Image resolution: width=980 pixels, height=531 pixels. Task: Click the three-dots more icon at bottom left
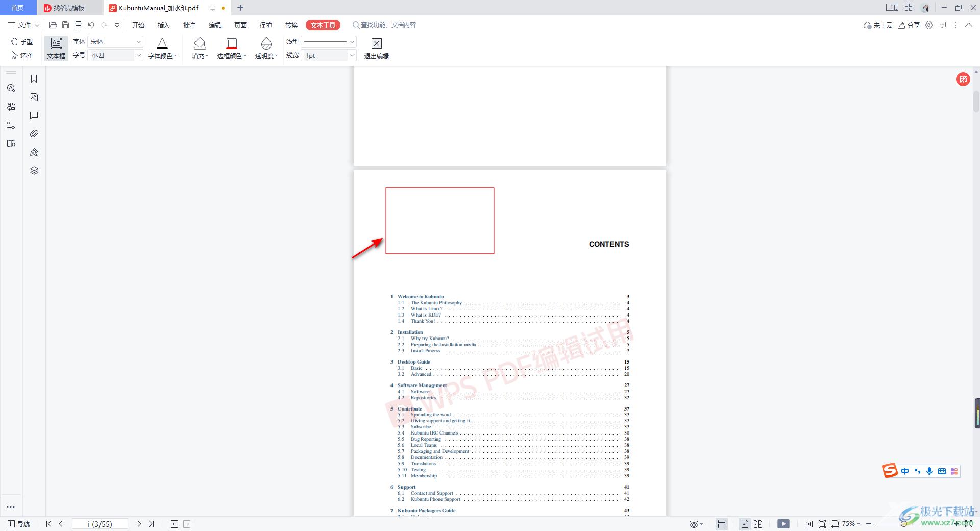[11, 507]
